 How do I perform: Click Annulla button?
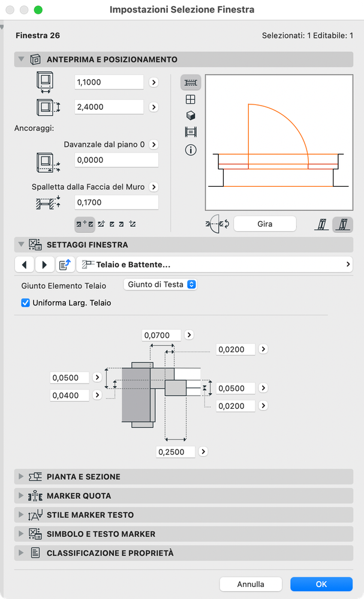click(251, 584)
